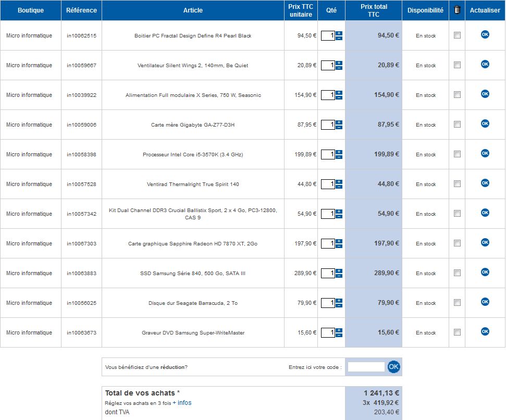Increase quantity of Fractal Design case
Image resolution: width=506 pixels, height=420 pixels.
339,33
